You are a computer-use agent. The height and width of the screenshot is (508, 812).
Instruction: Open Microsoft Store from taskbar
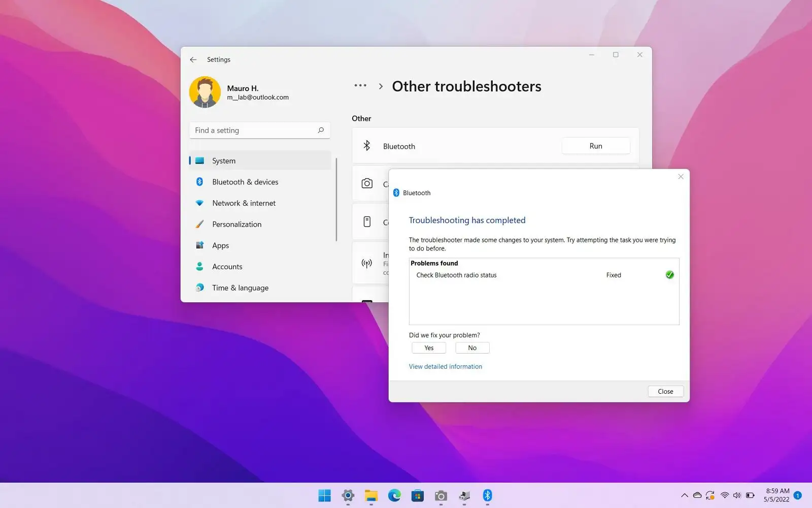tap(418, 495)
